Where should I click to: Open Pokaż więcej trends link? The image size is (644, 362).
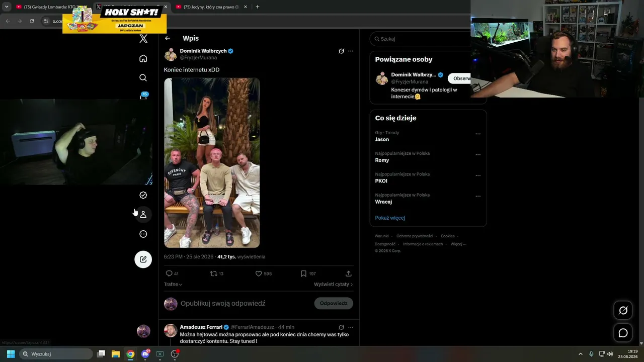tap(390, 218)
